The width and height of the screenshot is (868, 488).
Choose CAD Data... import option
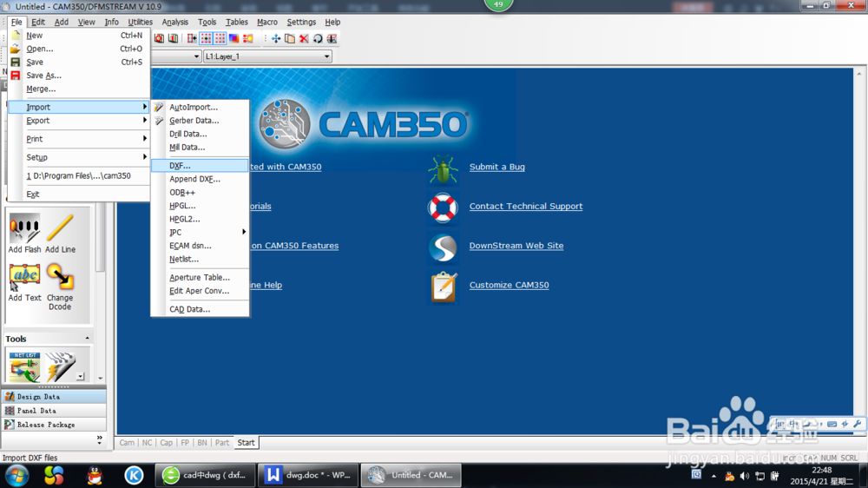point(200,309)
